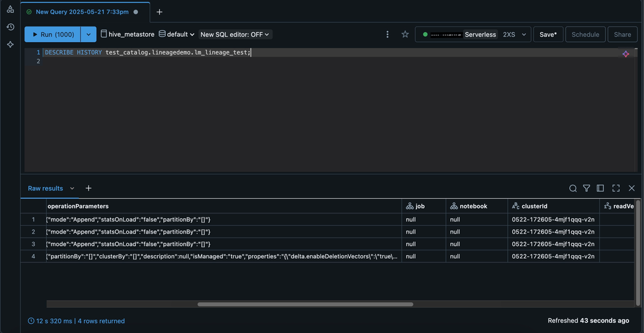Click the star icon to favorite query

[405, 34]
